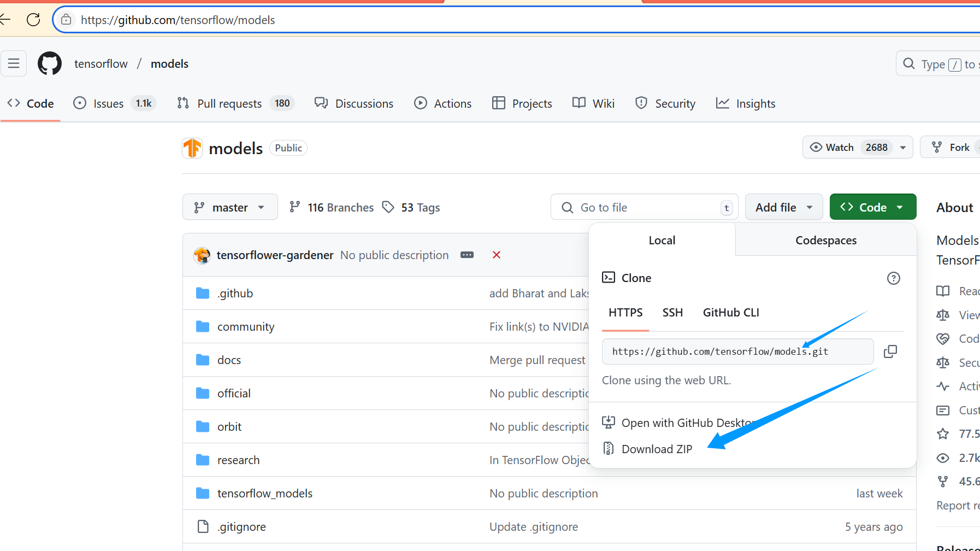Click the Readme book icon in About
This screenshot has width=980, height=551.
pos(943,291)
